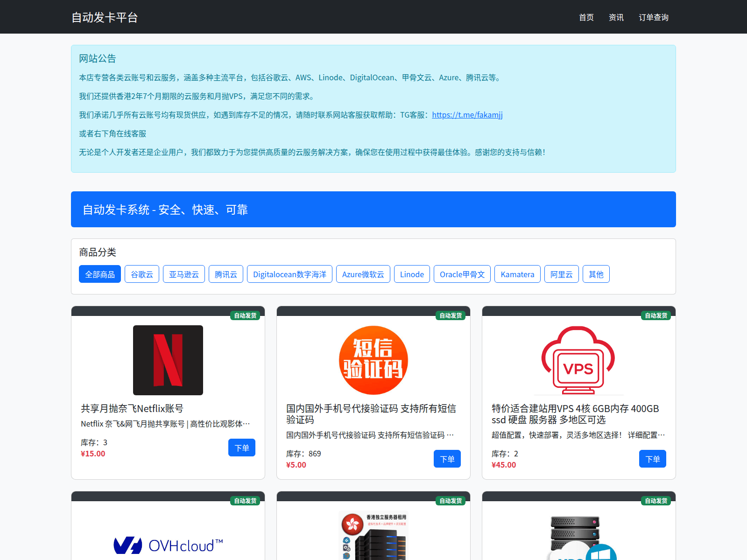Select the 全部商品 category

100,274
